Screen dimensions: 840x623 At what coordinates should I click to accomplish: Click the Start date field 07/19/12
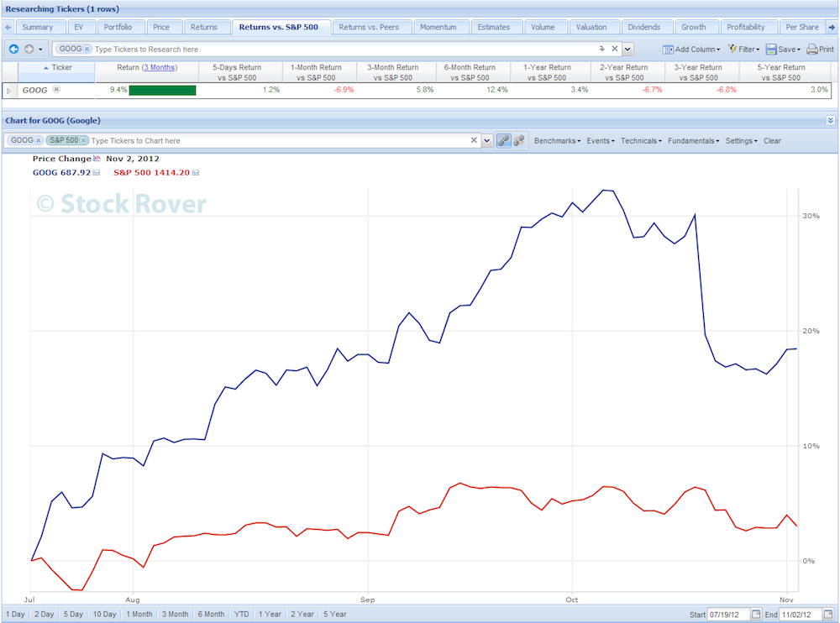tap(728, 615)
